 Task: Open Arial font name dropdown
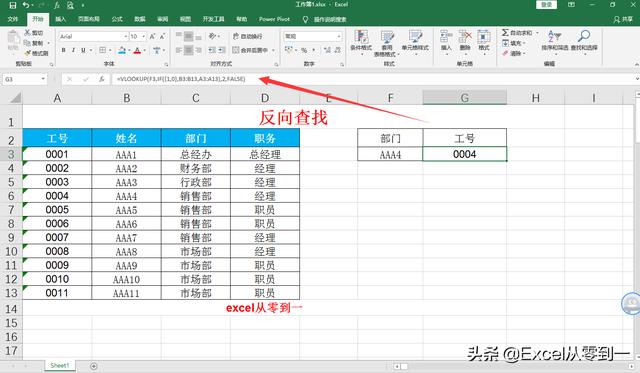[x=126, y=36]
